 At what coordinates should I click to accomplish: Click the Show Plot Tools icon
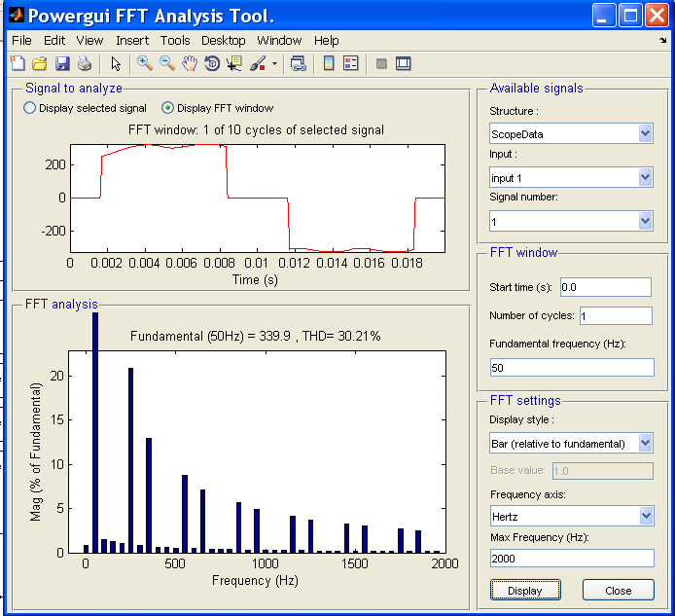pyautogui.click(x=404, y=64)
